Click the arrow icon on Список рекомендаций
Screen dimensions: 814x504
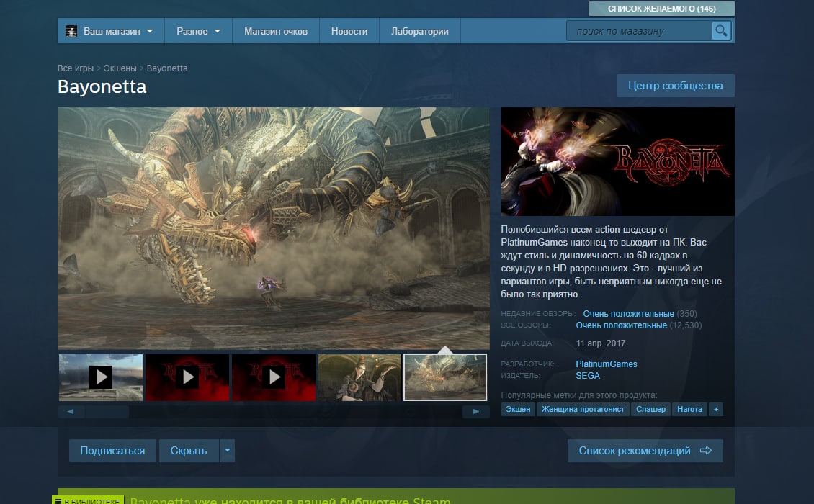pyautogui.click(x=706, y=451)
